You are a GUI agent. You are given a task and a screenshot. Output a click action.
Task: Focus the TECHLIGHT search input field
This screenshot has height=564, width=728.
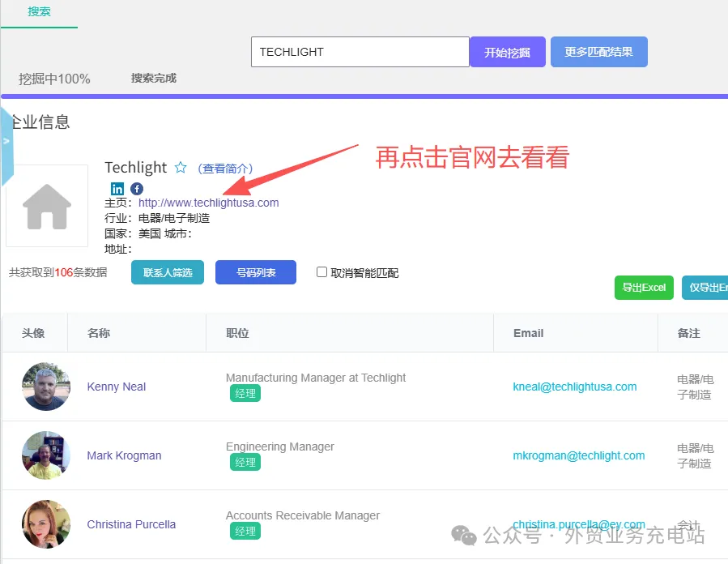point(360,52)
